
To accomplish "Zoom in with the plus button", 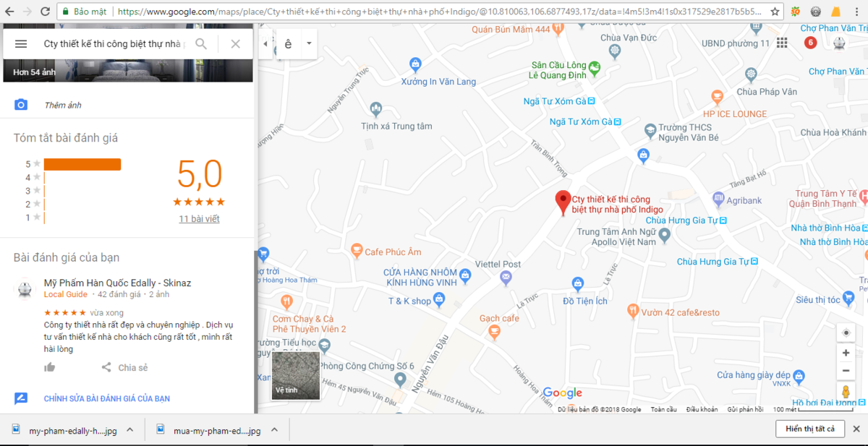I will pos(846,353).
